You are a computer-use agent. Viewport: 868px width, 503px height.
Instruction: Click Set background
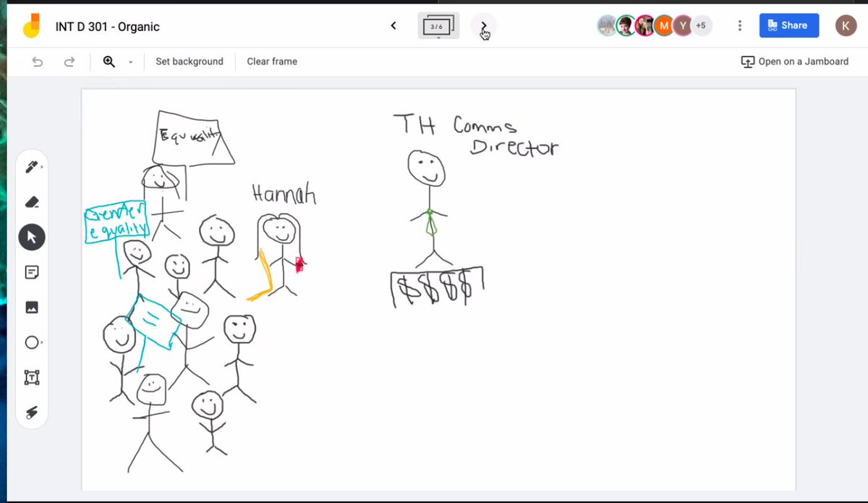click(x=190, y=62)
